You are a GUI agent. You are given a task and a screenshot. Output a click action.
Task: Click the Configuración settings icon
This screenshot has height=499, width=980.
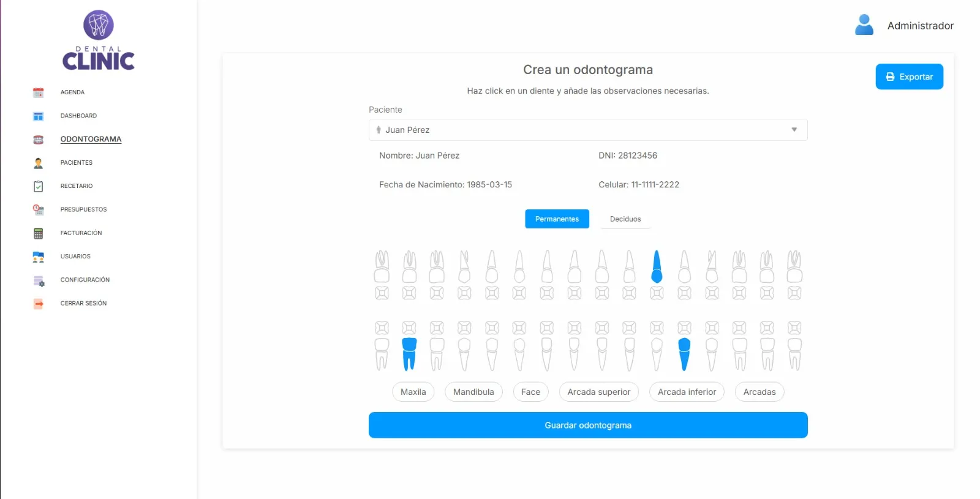[38, 280]
